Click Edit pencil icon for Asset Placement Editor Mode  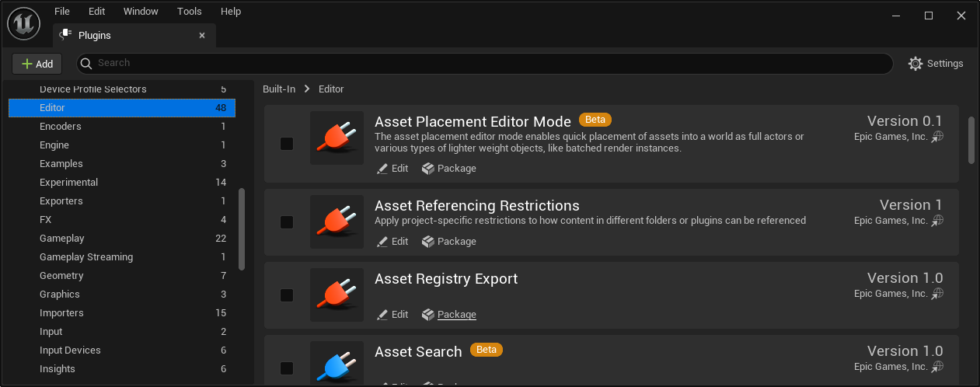point(382,169)
